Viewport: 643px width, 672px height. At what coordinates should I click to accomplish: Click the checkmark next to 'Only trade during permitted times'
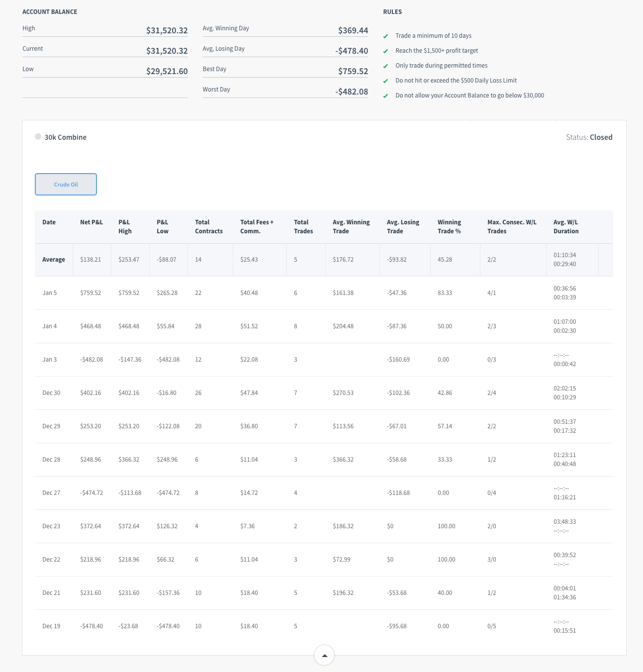[385, 66]
